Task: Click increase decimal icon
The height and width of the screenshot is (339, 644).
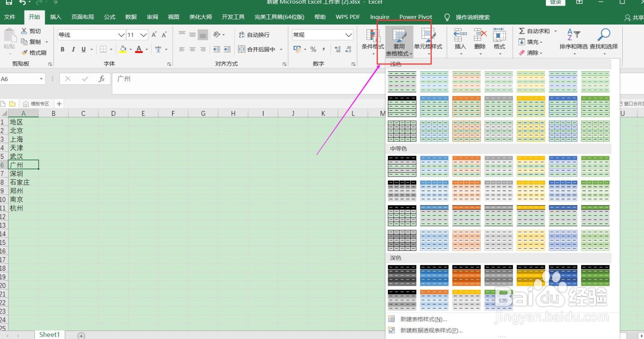Action: pos(338,49)
